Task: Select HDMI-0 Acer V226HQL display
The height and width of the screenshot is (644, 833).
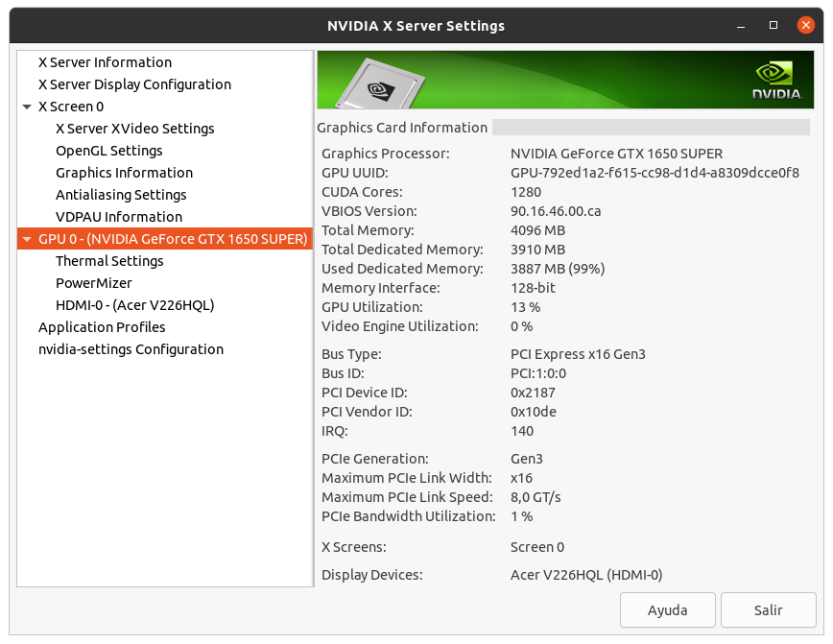Action: coord(135,305)
